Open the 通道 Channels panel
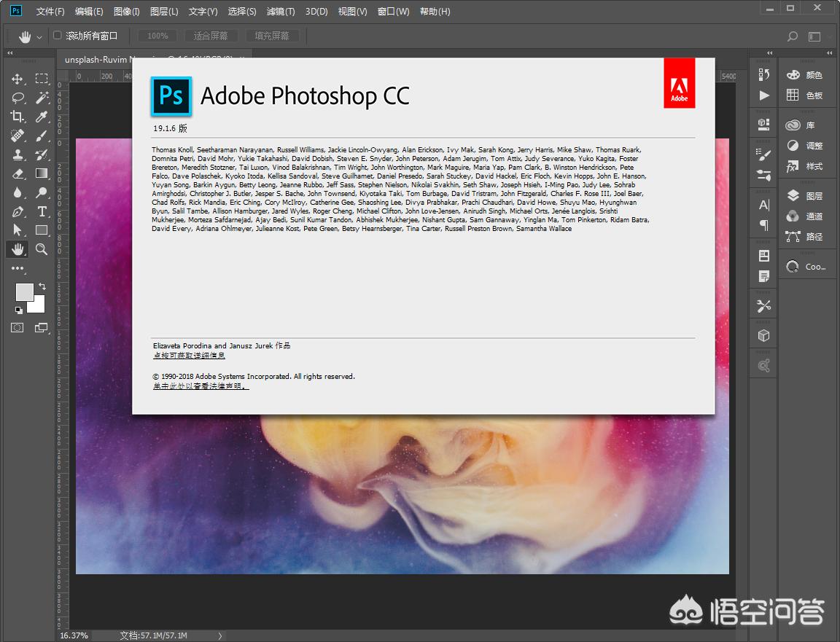Viewport: 840px width, 642px height. click(806, 216)
